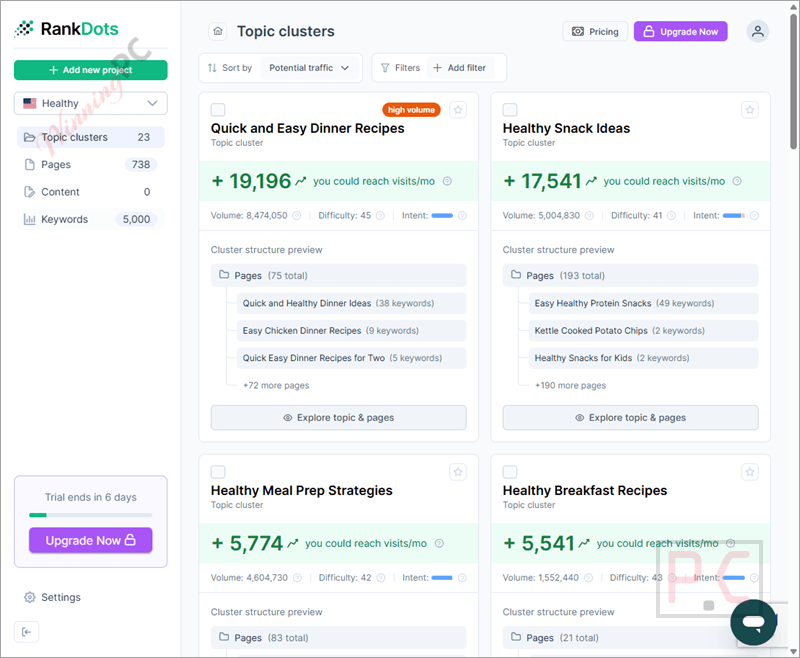Star the Healthy Snack Ideas cluster
Image resolution: width=800 pixels, height=658 pixels.
749,110
